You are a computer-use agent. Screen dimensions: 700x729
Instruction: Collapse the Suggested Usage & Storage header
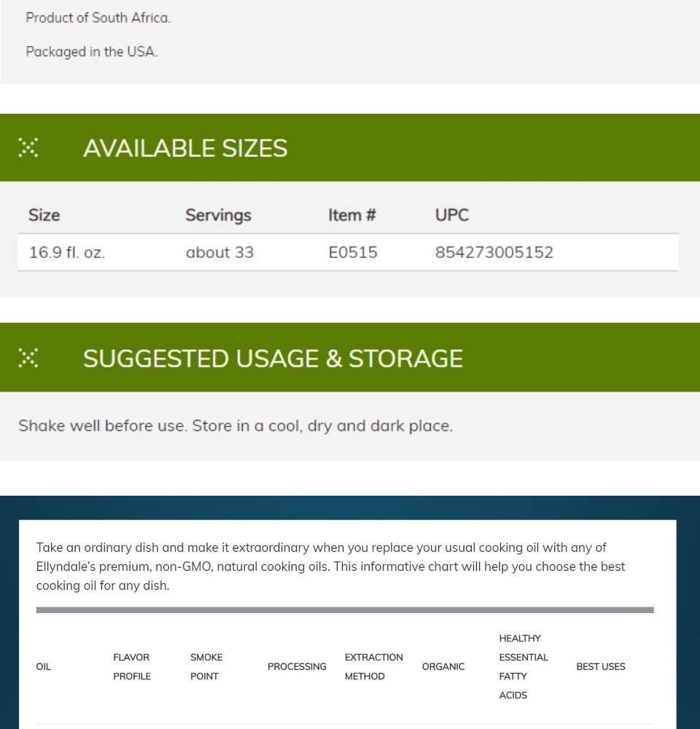coord(350,357)
